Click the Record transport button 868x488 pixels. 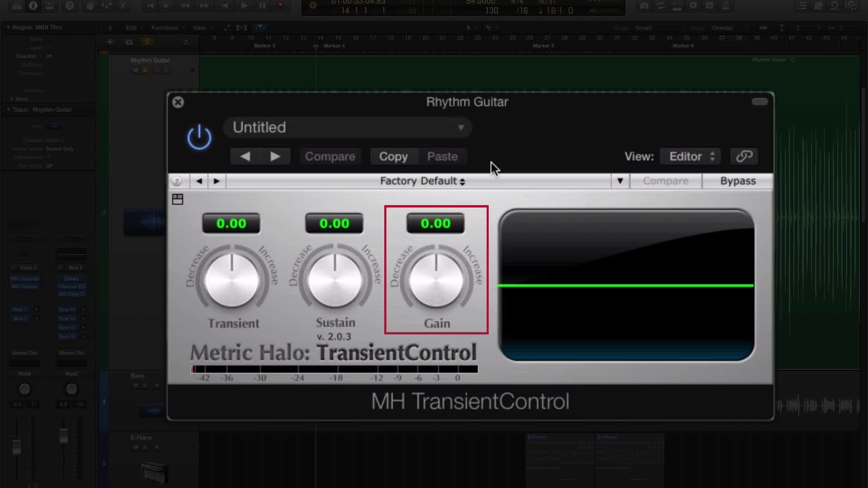pyautogui.click(x=280, y=6)
